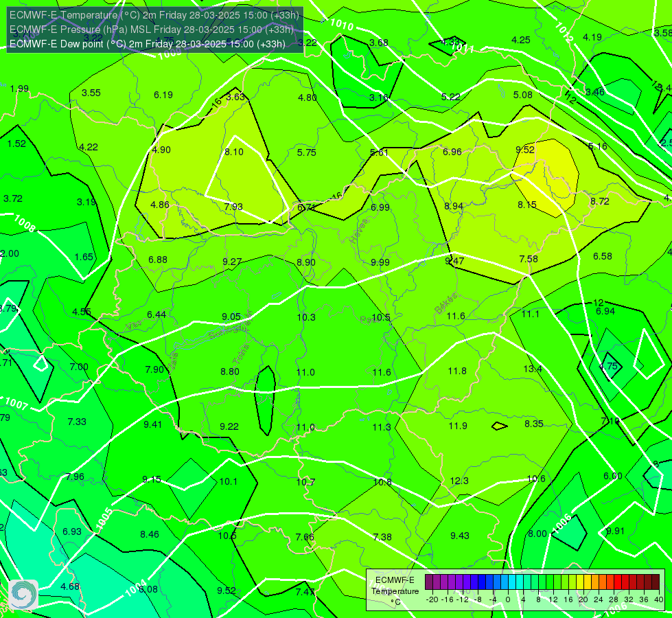Click the 6.94 value on the map
The height and width of the screenshot is (618, 672).
(x=605, y=311)
